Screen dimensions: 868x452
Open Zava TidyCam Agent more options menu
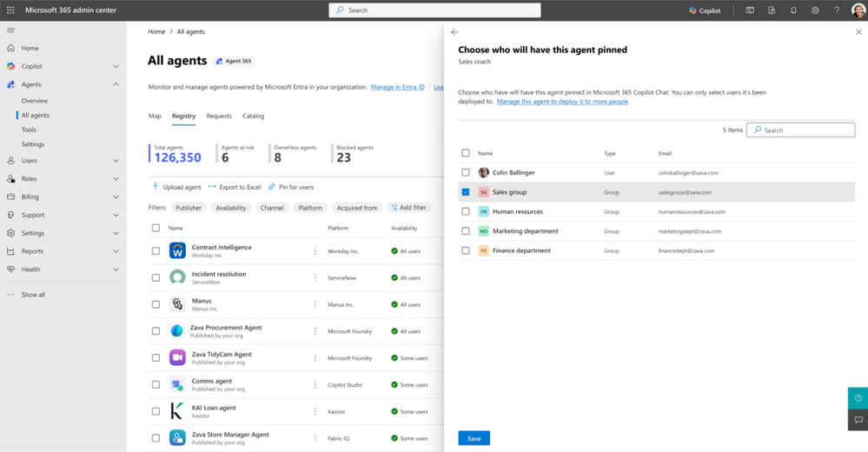315,358
